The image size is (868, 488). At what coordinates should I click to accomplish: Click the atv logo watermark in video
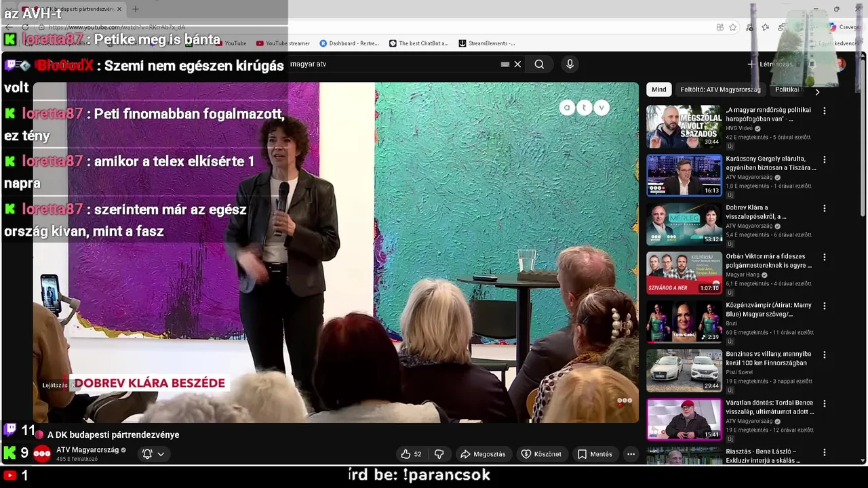(x=584, y=107)
